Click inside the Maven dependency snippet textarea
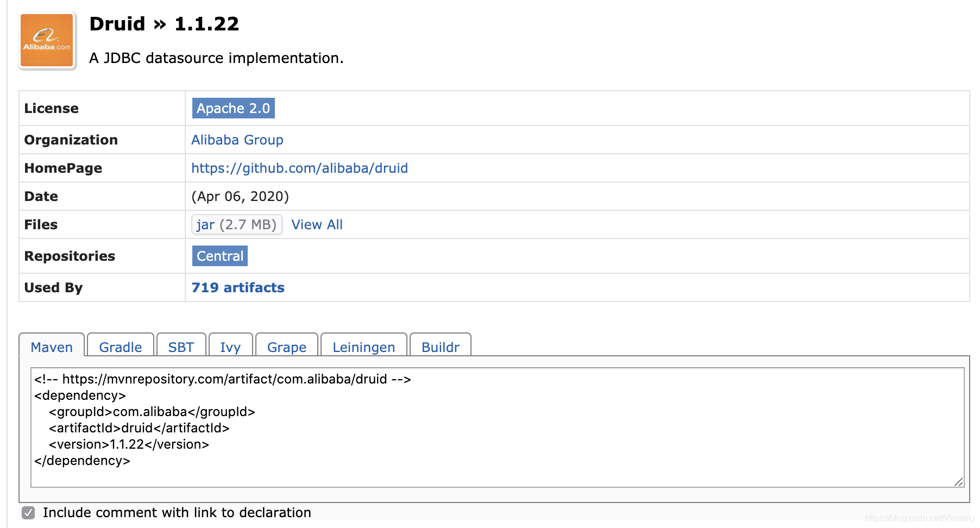Screen dimensions: 980x528 click(x=497, y=428)
